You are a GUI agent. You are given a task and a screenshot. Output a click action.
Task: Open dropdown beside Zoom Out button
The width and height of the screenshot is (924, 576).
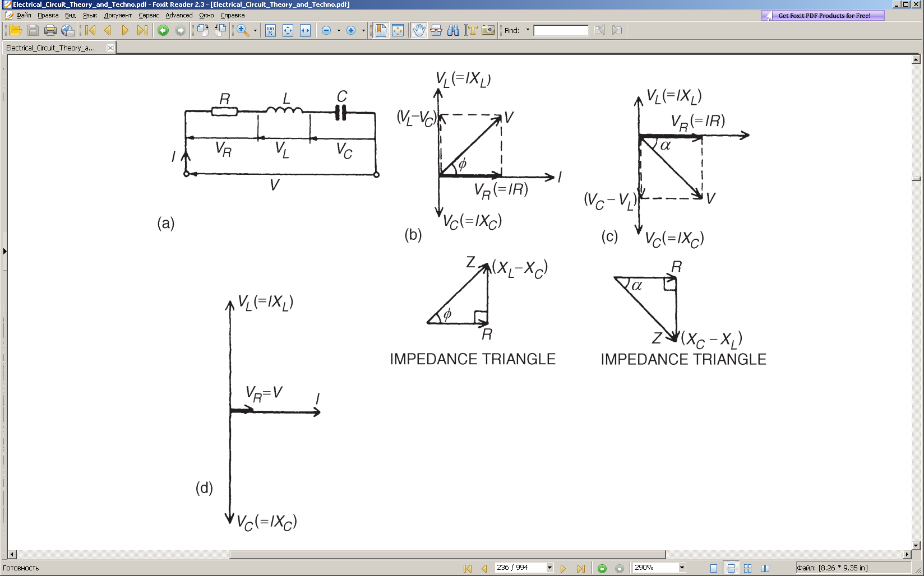click(339, 30)
